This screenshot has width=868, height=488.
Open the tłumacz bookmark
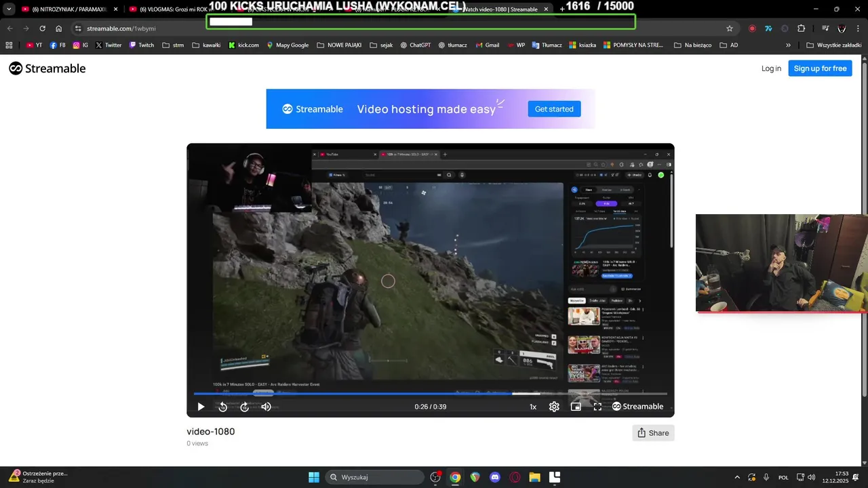[x=454, y=45]
